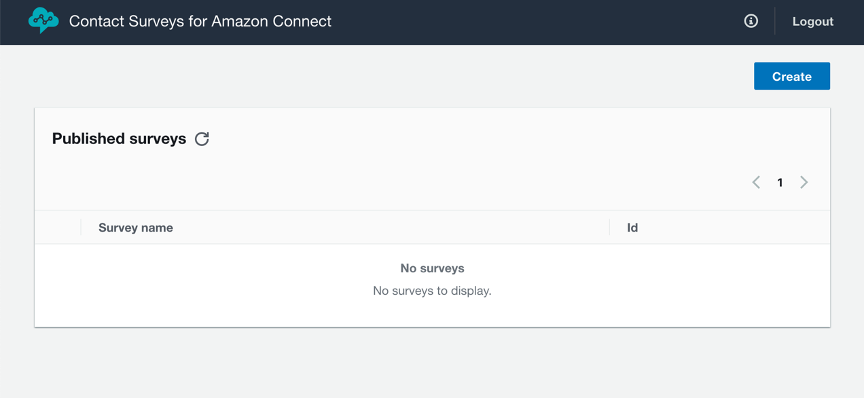Select page 1 in pagination

780,182
